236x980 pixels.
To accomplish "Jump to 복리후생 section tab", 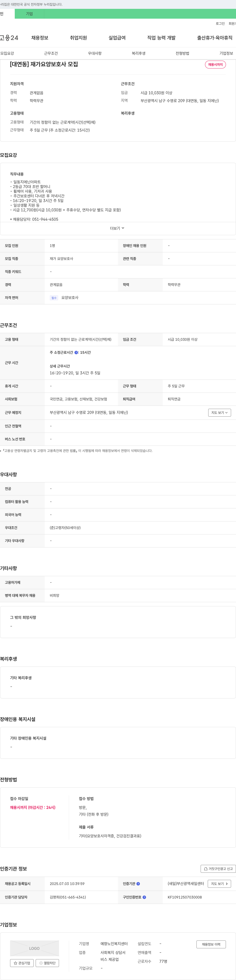I will (138, 53).
